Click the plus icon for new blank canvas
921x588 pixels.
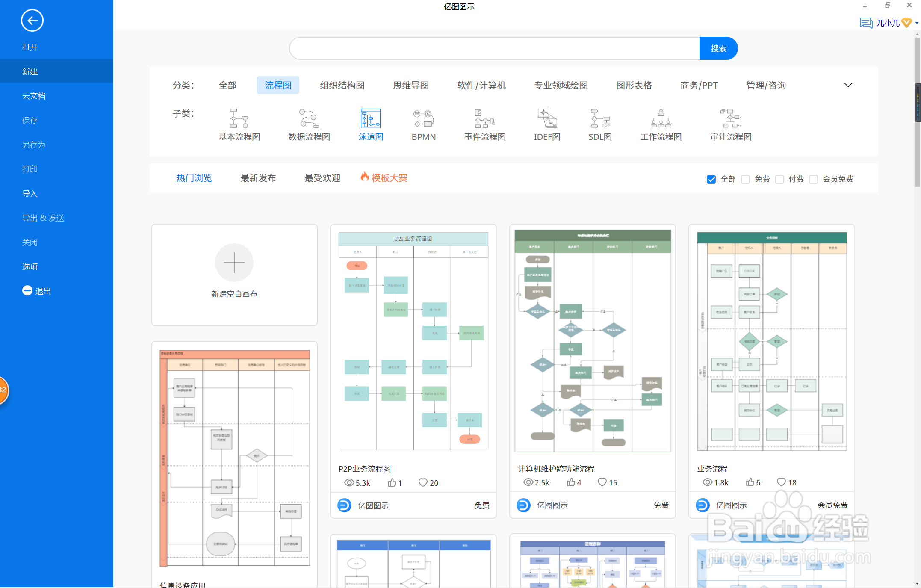(x=234, y=263)
